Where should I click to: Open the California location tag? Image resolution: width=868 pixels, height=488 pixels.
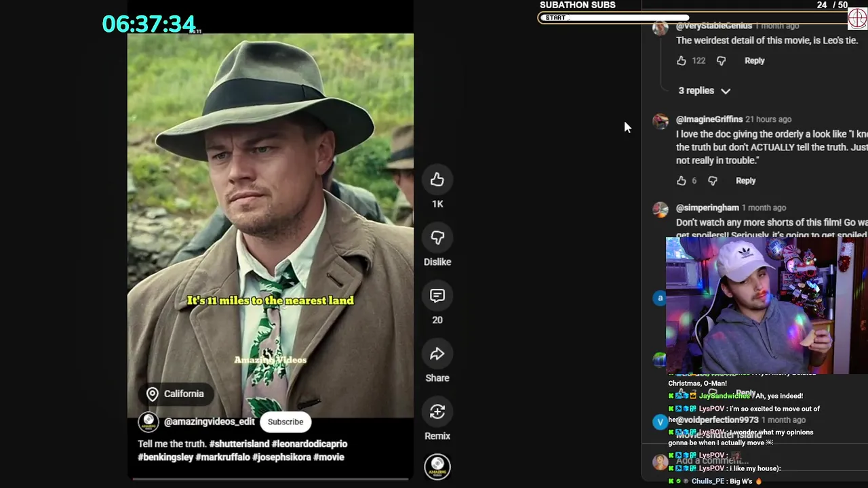pyautogui.click(x=175, y=394)
